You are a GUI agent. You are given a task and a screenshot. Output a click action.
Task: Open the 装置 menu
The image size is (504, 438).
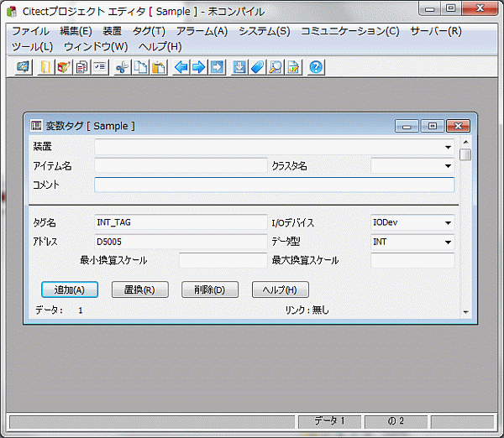coord(113,31)
